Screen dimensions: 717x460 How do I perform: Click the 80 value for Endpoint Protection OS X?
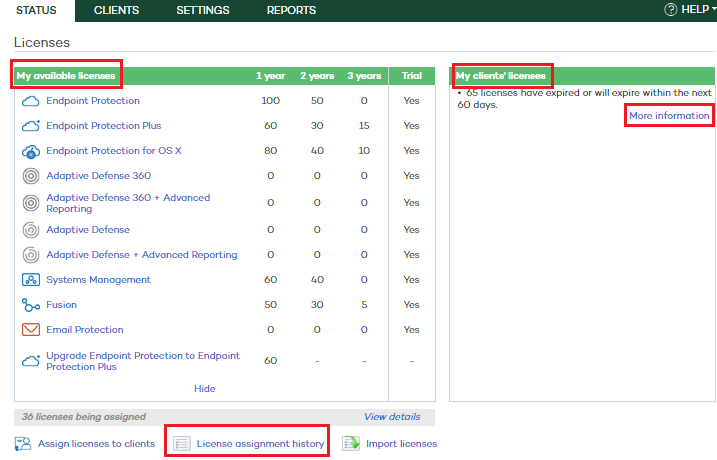[x=271, y=151]
